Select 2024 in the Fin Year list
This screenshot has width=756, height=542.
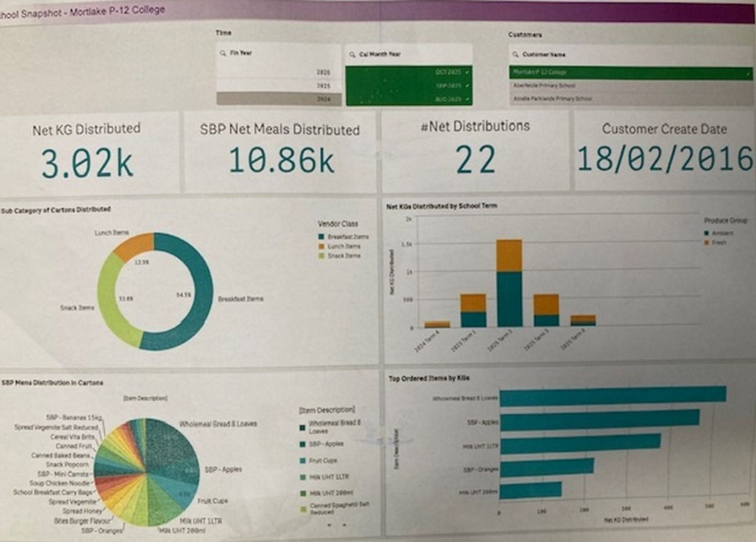(x=279, y=99)
